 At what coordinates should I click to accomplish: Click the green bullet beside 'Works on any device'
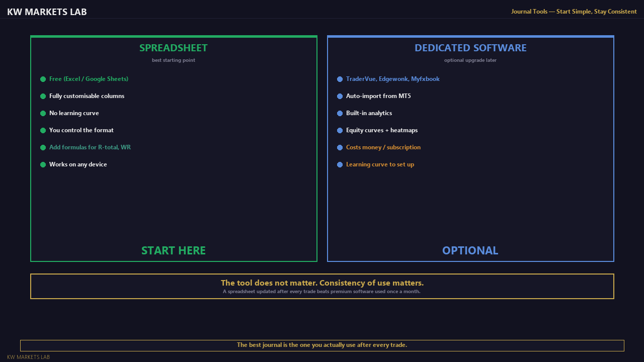43,164
